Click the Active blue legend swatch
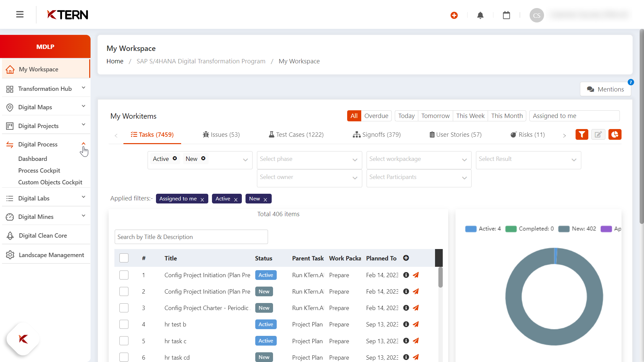The width and height of the screenshot is (644, 362). click(x=471, y=229)
